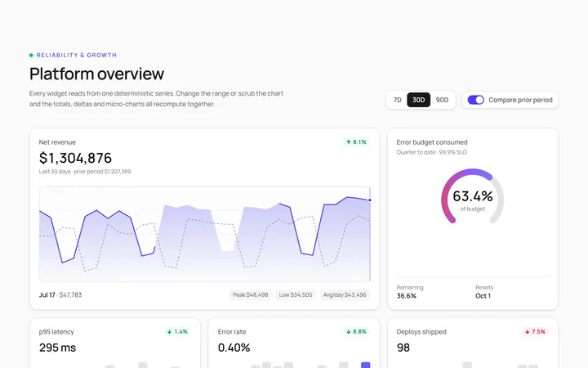
Task: Click the Peak $48,498 chip
Action: pyautogui.click(x=251, y=294)
